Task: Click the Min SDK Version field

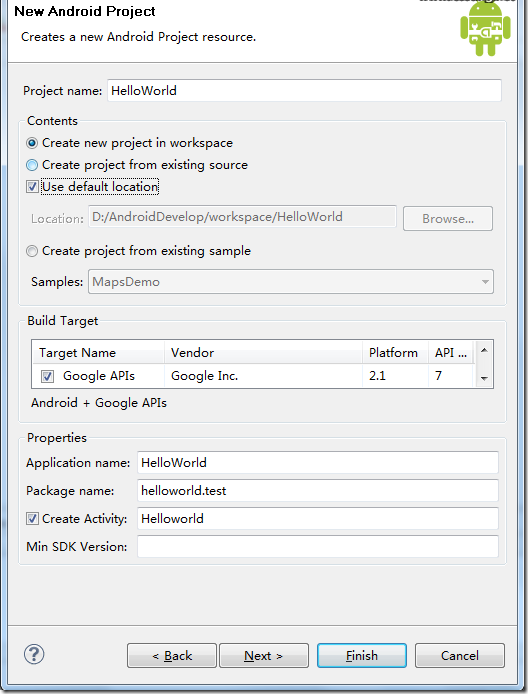Action: (x=318, y=546)
